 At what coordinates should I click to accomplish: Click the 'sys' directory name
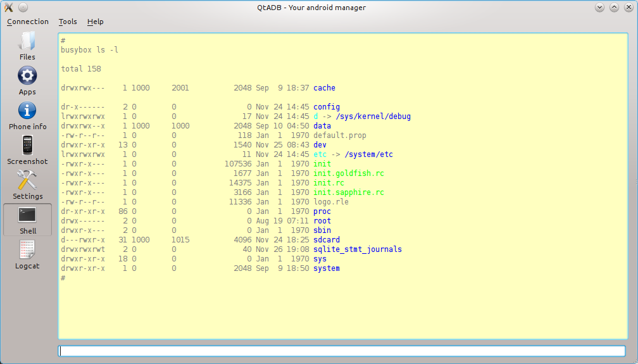pyautogui.click(x=320, y=259)
